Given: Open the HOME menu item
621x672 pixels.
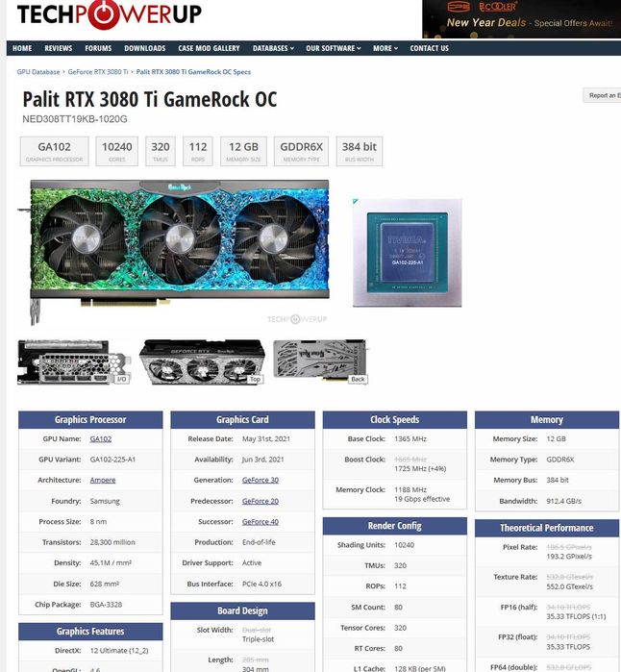Looking at the screenshot, I should [22, 48].
